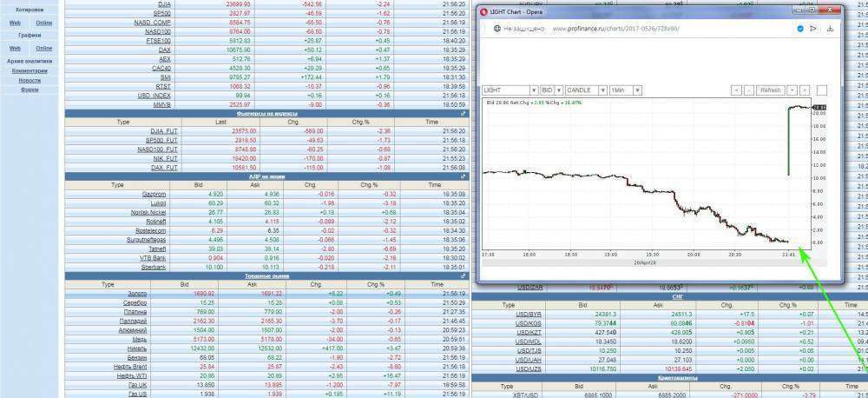
Task: Click the chart scroll-left '<' button
Action: point(736,90)
